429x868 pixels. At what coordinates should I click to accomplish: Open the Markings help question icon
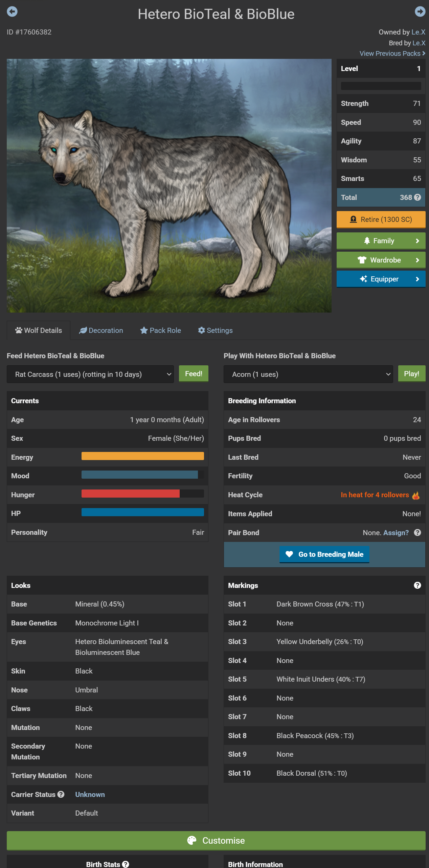pyautogui.click(x=417, y=585)
